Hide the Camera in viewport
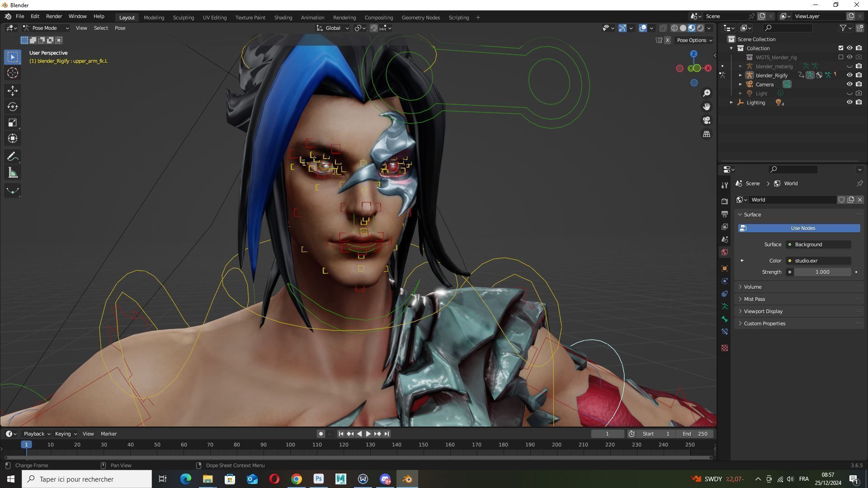The image size is (868, 488). tap(849, 84)
